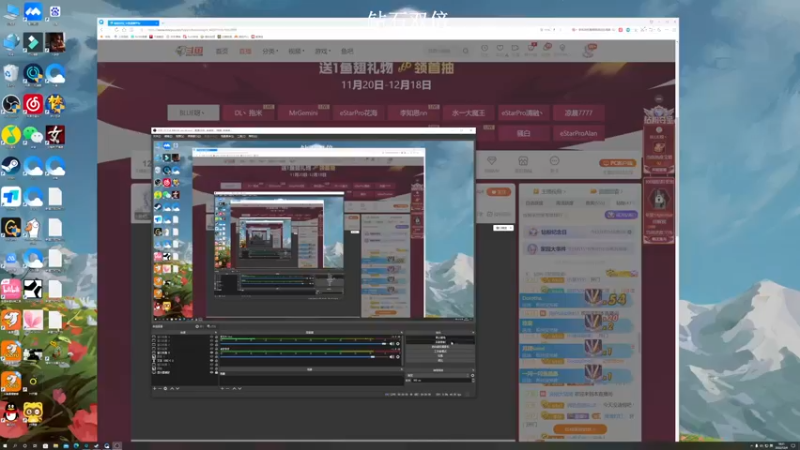Open the heart follow icon in Huya header
This screenshot has height=450, width=800.
coord(500,49)
